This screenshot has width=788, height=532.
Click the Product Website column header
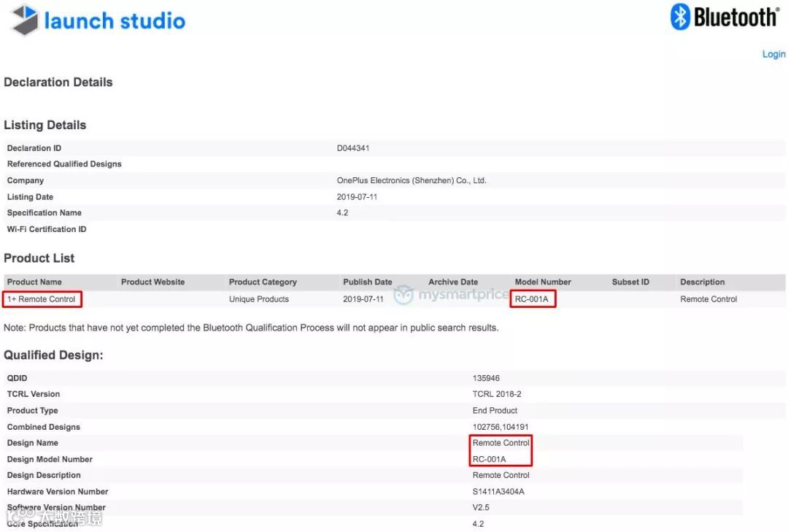click(x=152, y=282)
